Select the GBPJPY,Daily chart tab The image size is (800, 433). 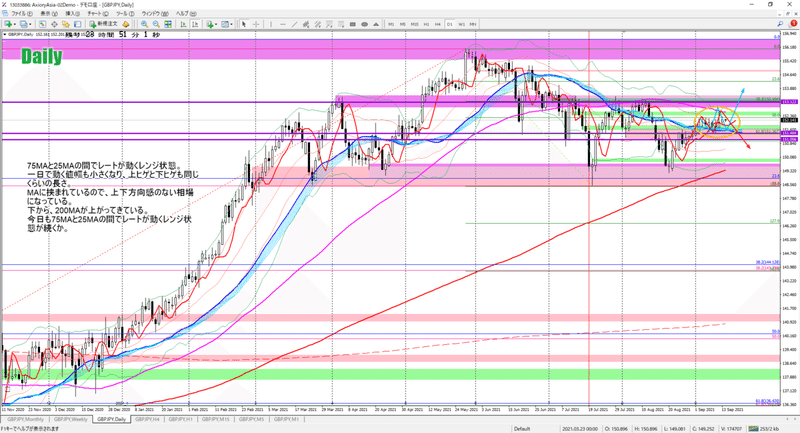click(x=111, y=419)
